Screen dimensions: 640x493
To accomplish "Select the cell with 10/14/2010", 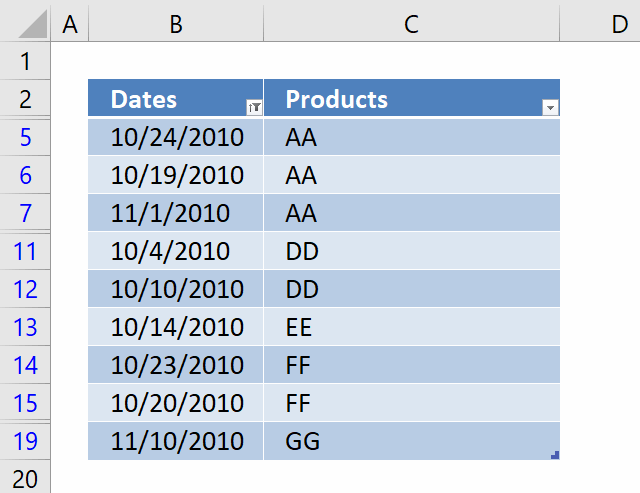I will pos(176,327).
